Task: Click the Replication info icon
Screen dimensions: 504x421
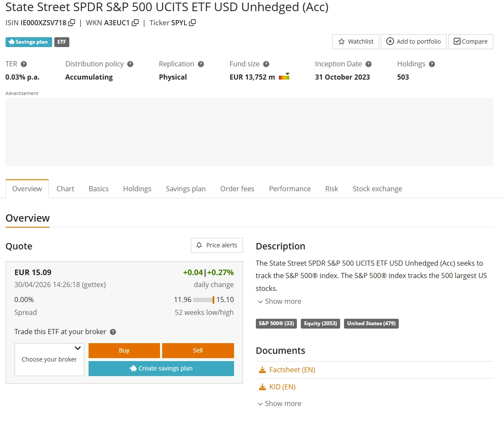Action: pyautogui.click(x=201, y=64)
